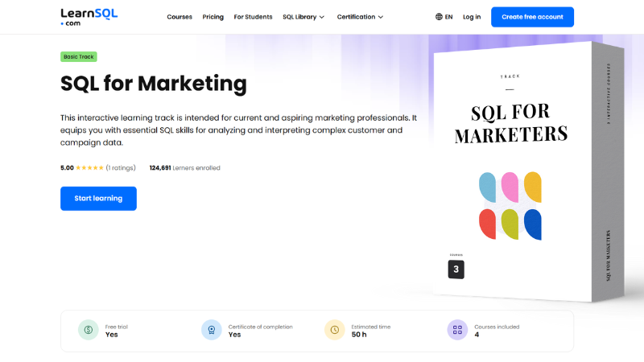Viewport: 644px width, 362px height.
Task: Open the Courses menu item
Action: (x=180, y=17)
